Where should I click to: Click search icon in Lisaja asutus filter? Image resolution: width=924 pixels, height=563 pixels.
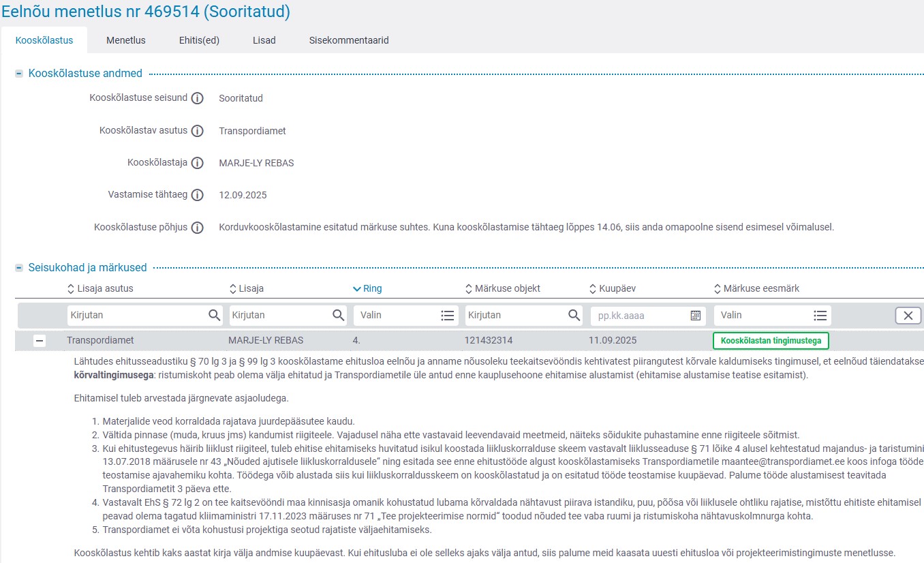(x=214, y=315)
